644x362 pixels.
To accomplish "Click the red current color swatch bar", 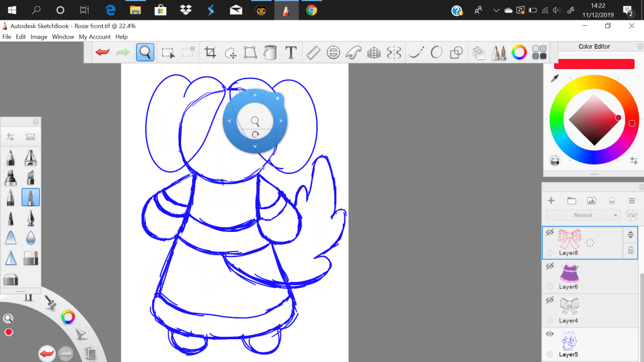I will (594, 64).
